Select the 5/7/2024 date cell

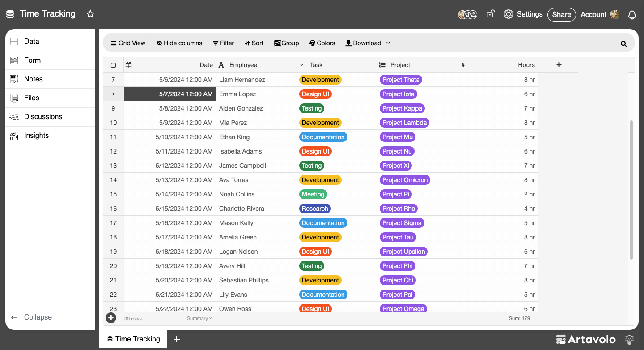170,94
